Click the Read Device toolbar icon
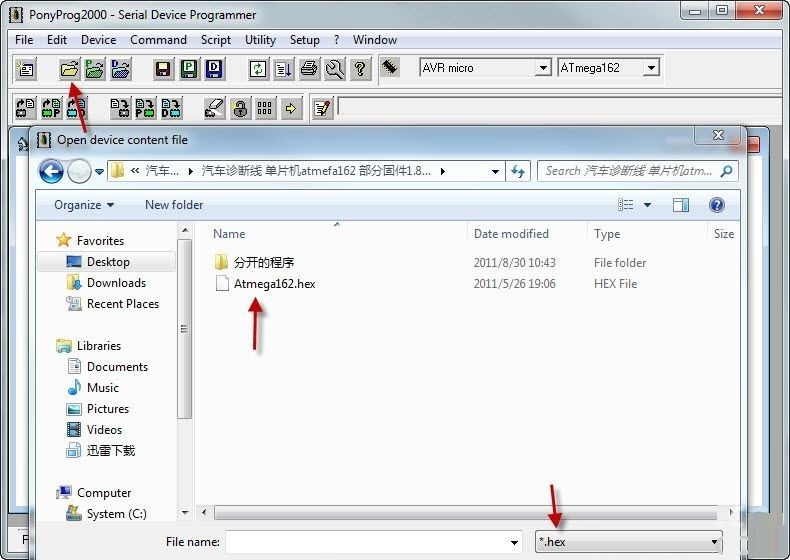The height and width of the screenshot is (560, 790). tap(25, 108)
